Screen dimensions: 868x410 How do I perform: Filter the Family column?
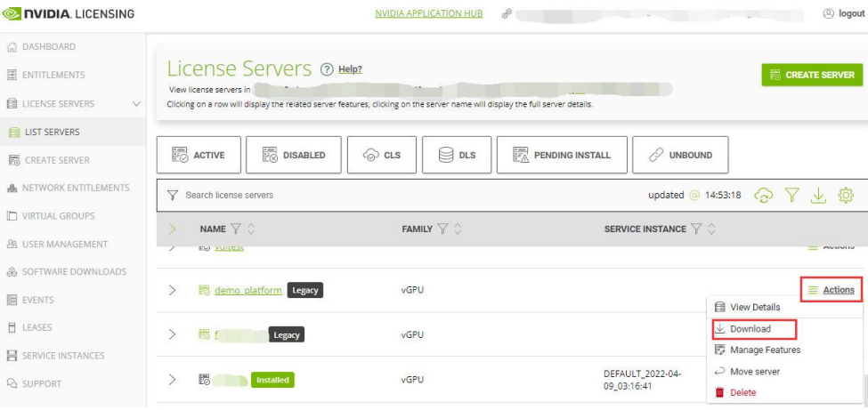(x=442, y=229)
